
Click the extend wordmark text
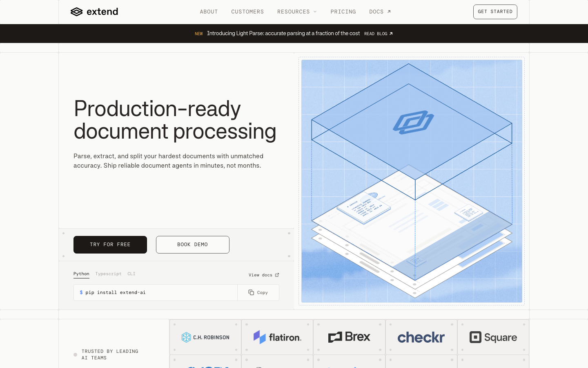102,11
